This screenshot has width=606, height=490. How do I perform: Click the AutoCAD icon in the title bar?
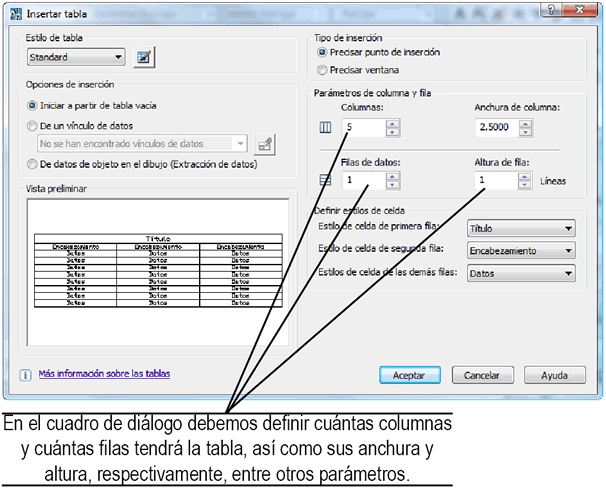coord(16,14)
